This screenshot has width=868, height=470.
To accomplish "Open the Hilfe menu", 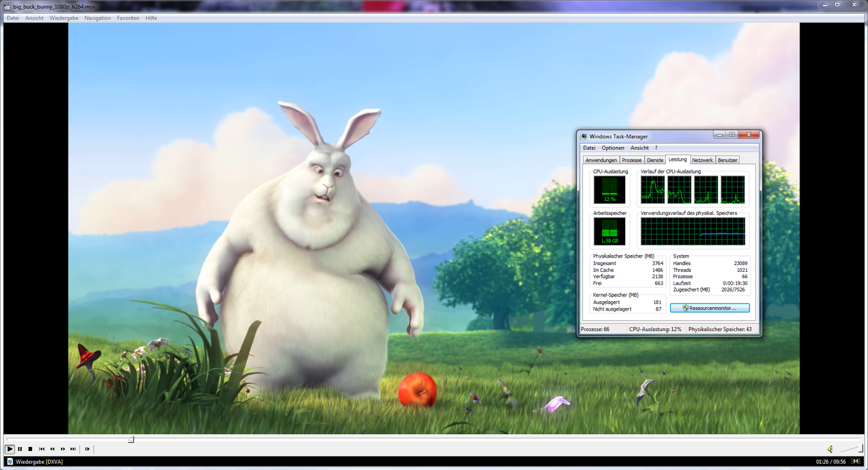I will click(151, 18).
